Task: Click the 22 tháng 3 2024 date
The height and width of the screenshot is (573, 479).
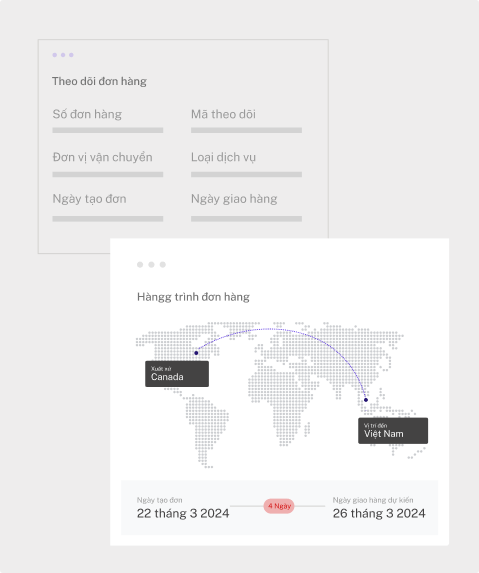Action: pos(183,513)
